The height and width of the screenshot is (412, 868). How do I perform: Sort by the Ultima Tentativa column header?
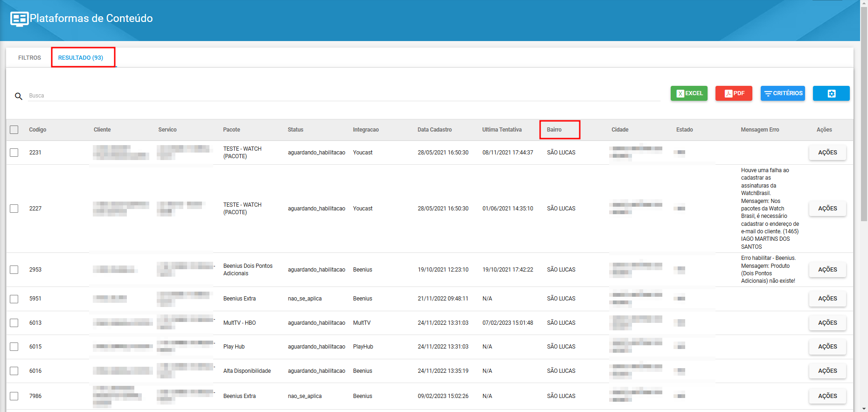point(502,130)
